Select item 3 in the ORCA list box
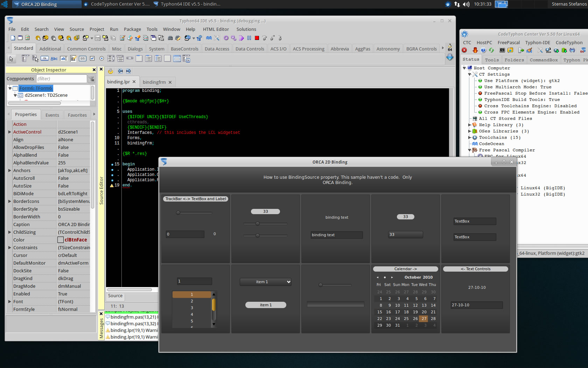The width and height of the screenshot is (588, 368). tap(192, 308)
